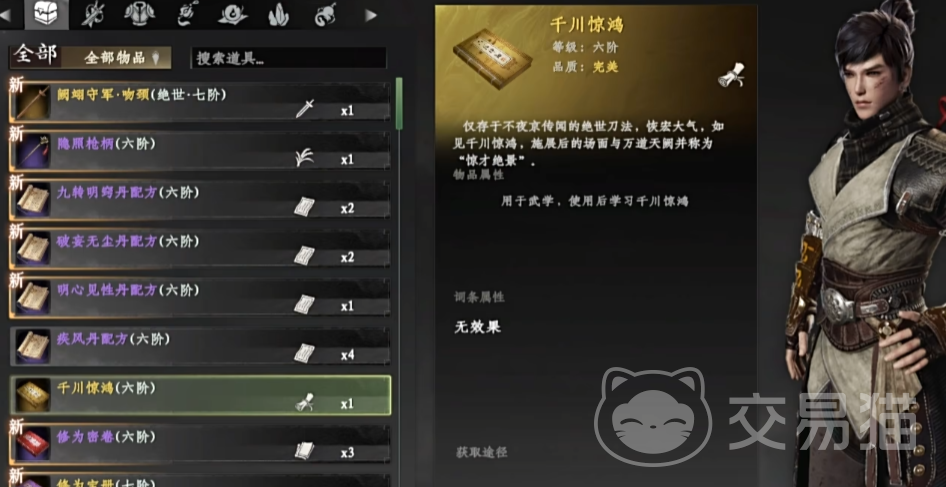Click the inventory list scrollbar handle
Image resolution: width=946 pixels, height=487 pixels.
click(x=399, y=103)
